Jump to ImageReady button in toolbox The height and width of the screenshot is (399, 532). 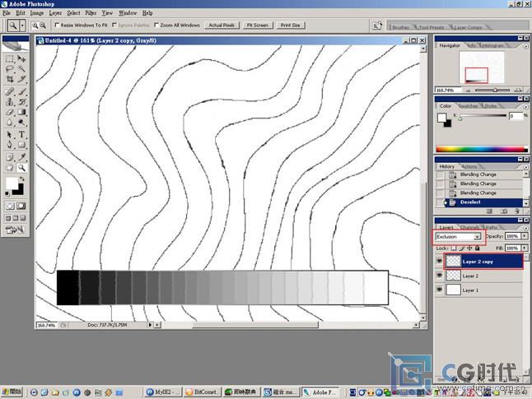15,230
